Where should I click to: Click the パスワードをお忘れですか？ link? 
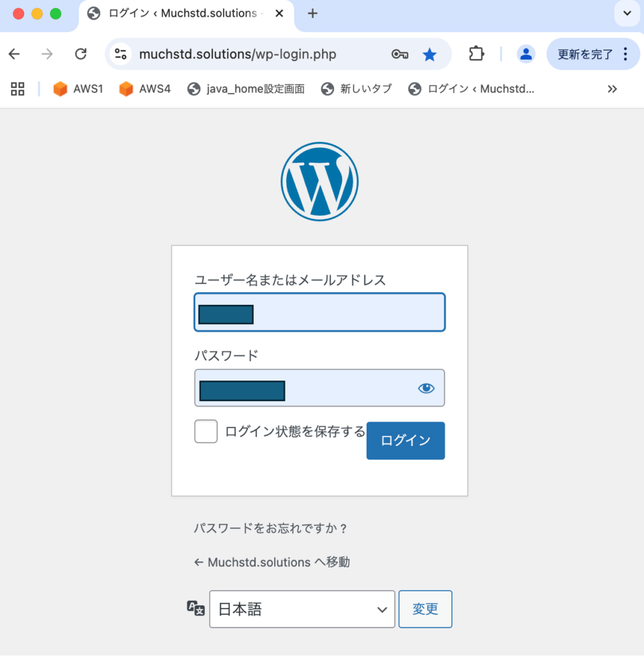[270, 529]
